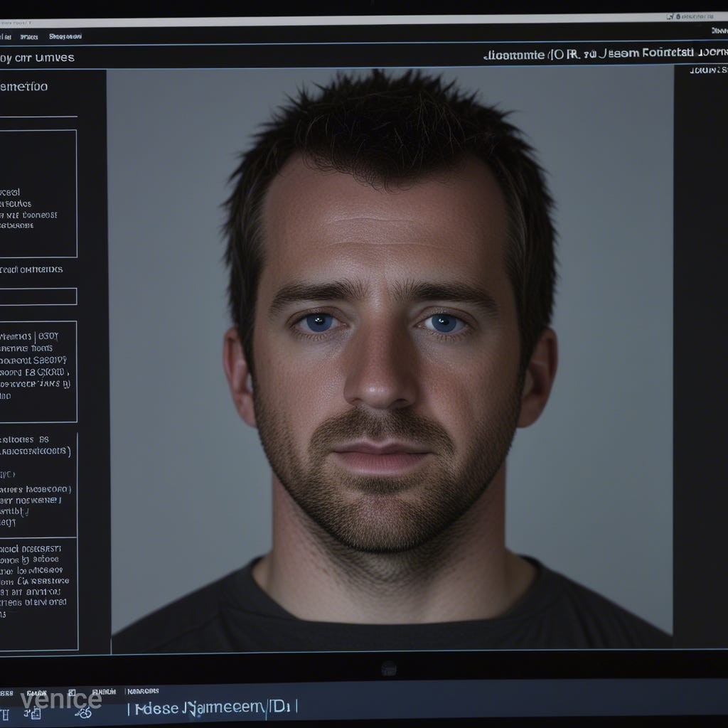Viewport: 728px width, 728px height.
Task: Click the small square icon in the bottom tab row
Action: [71, 692]
